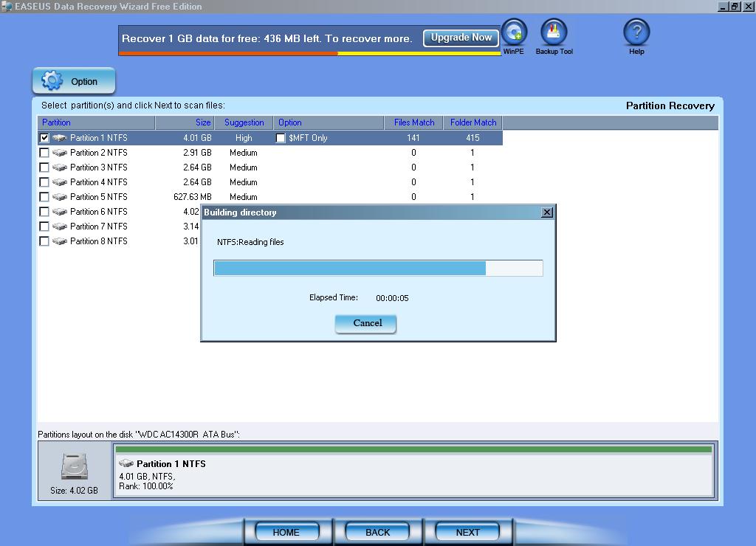The image size is (756, 546).
Task: Sort by the Folder Match column header
Action: 473,122
